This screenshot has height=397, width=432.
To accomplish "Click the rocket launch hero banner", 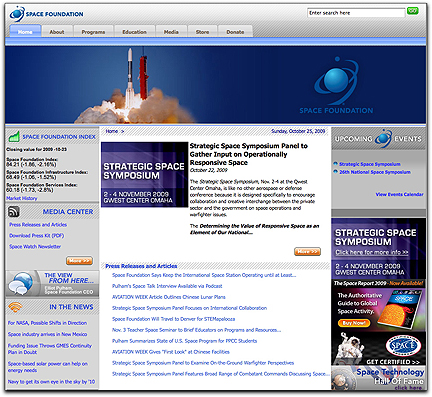I will pyautogui.click(x=215, y=85).
